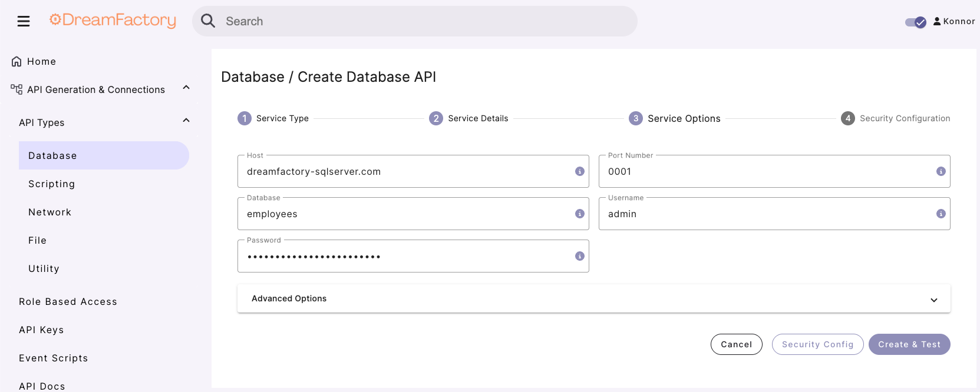Image resolution: width=980 pixels, height=392 pixels.
Task: Toggle the theme switch in header
Action: click(916, 22)
